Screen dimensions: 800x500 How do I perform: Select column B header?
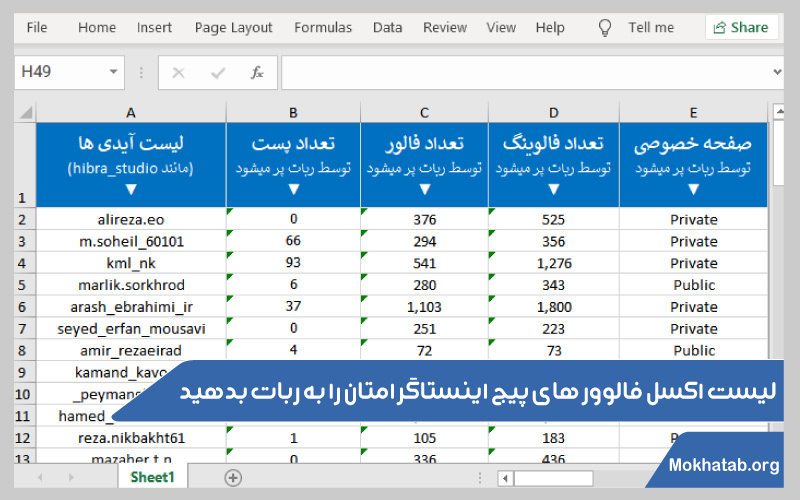point(293,112)
